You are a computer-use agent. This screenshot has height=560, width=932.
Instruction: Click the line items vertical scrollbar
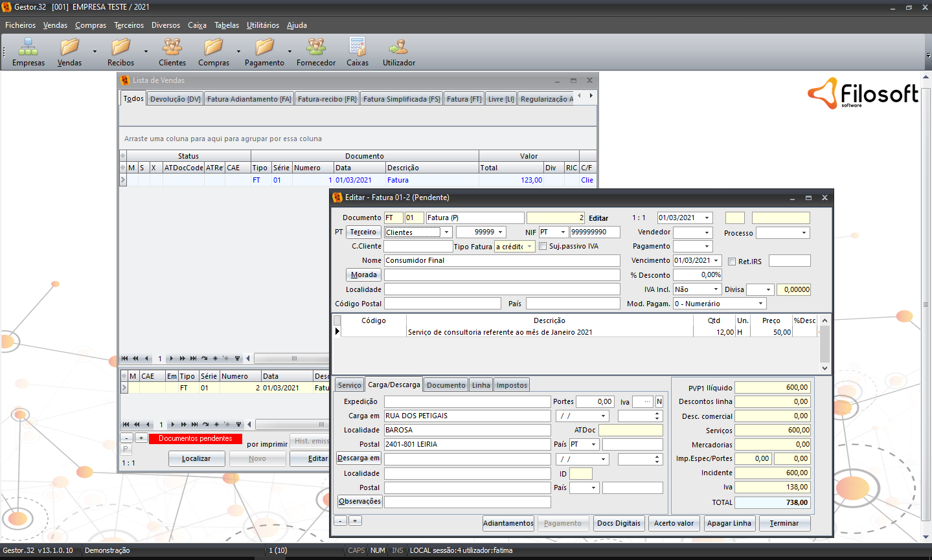pyautogui.click(x=824, y=344)
